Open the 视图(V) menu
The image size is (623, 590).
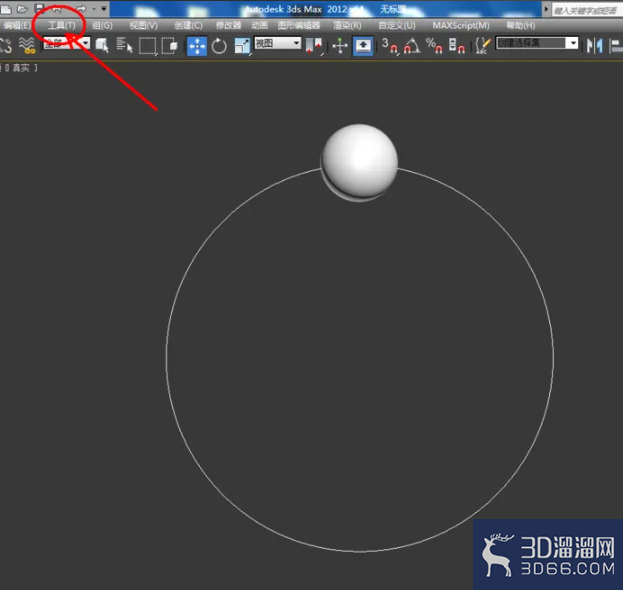143,25
